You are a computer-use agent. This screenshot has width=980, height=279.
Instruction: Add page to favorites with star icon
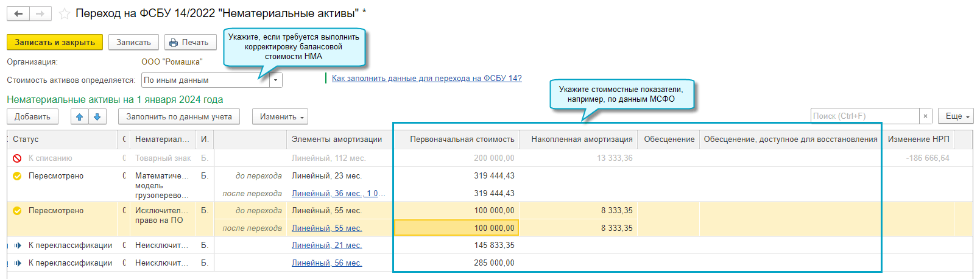[x=64, y=13]
